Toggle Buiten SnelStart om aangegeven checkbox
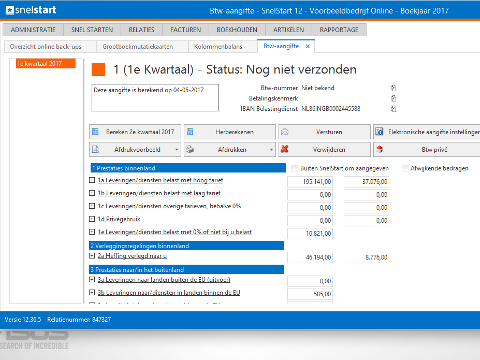This screenshot has width=480, height=360. (294, 168)
